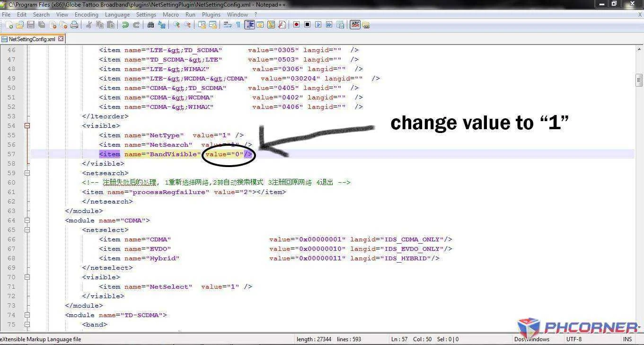The image size is (644, 345).
Task: Click the Close document toolbar icon
Action: (x=53, y=25)
